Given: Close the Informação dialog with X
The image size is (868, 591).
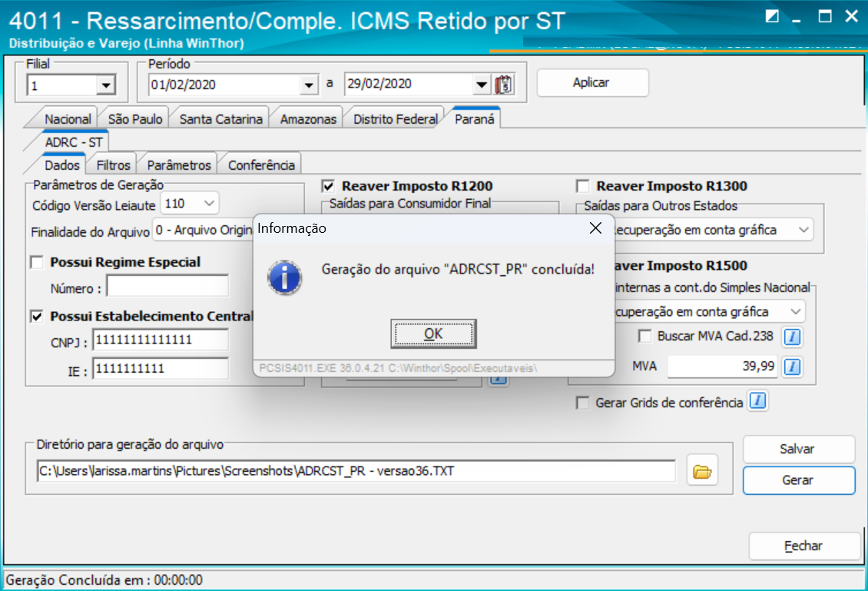Looking at the screenshot, I should tap(595, 228).
